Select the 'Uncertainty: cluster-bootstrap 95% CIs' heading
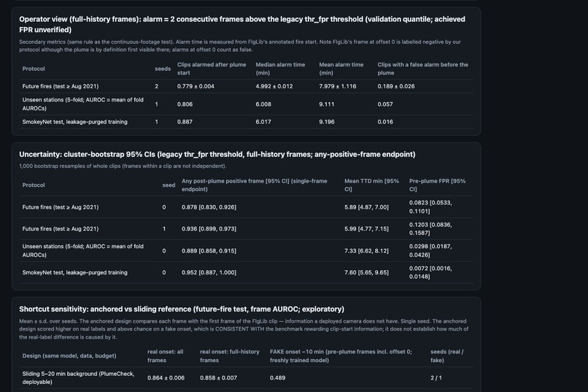588x392 pixels. (217, 154)
